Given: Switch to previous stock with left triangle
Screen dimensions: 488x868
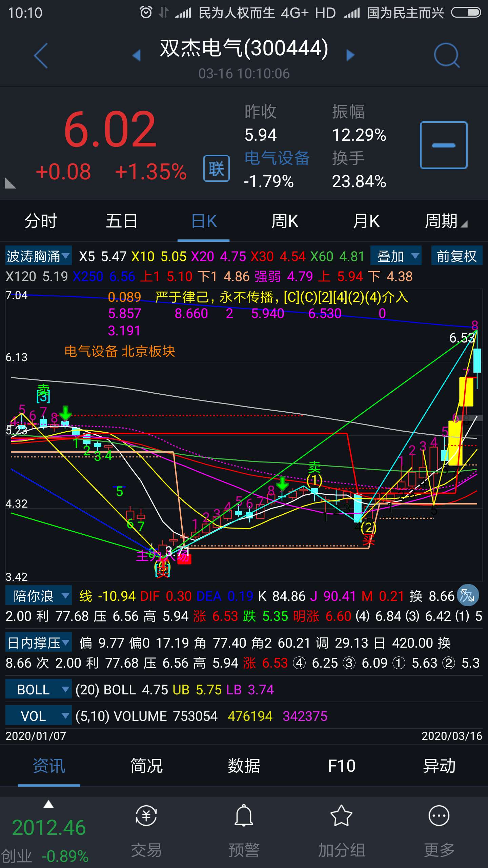Looking at the screenshot, I should click(x=136, y=55).
